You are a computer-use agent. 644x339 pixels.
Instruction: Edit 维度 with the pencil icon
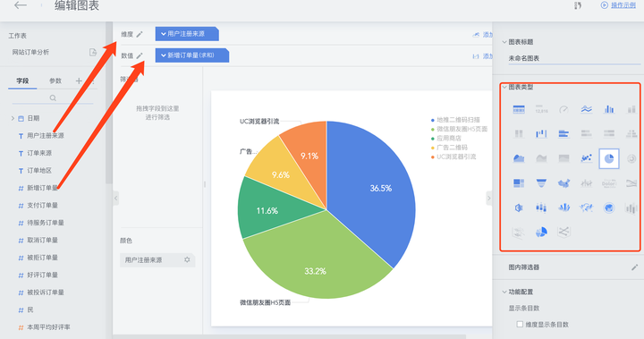coord(140,35)
